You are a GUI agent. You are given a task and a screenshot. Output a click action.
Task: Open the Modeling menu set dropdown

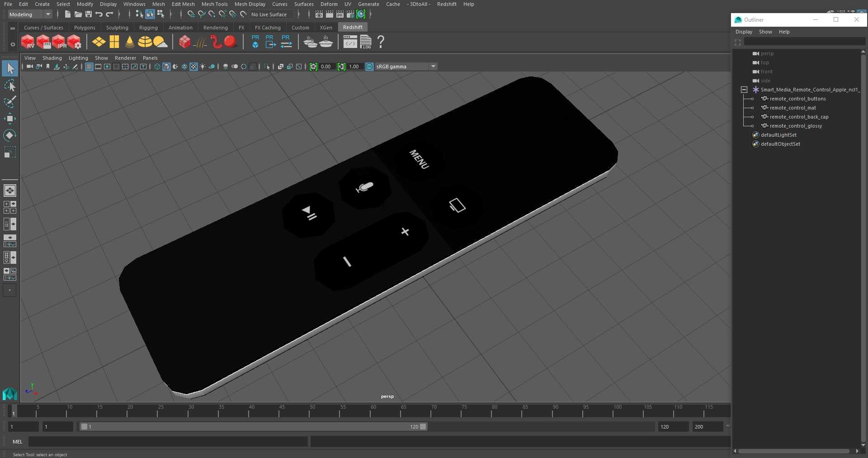[30, 14]
